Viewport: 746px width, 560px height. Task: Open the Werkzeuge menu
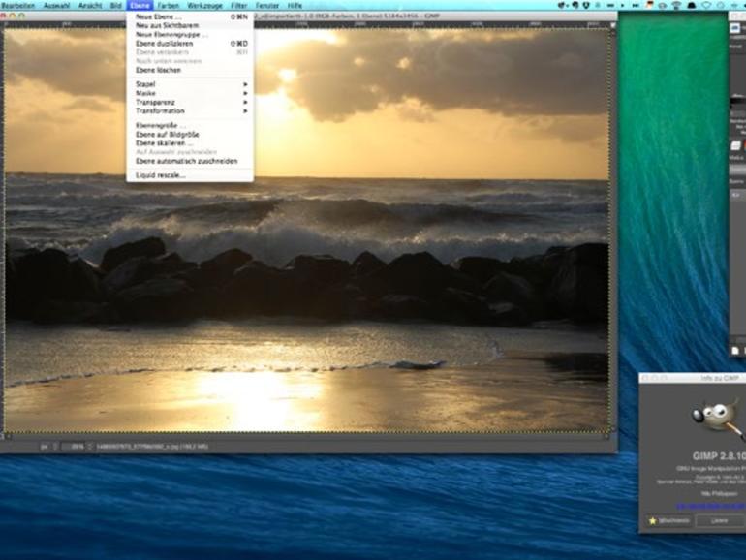coord(205,5)
